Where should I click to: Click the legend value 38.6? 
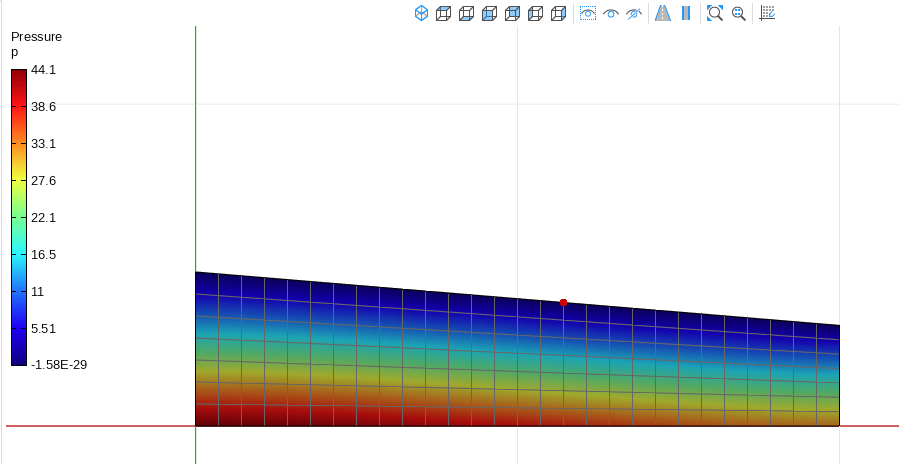coord(44,107)
